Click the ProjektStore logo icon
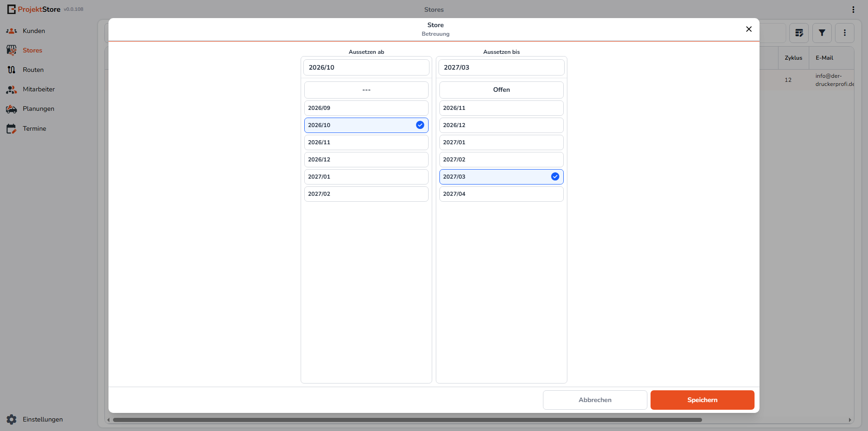This screenshot has width=868, height=431. (11, 9)
